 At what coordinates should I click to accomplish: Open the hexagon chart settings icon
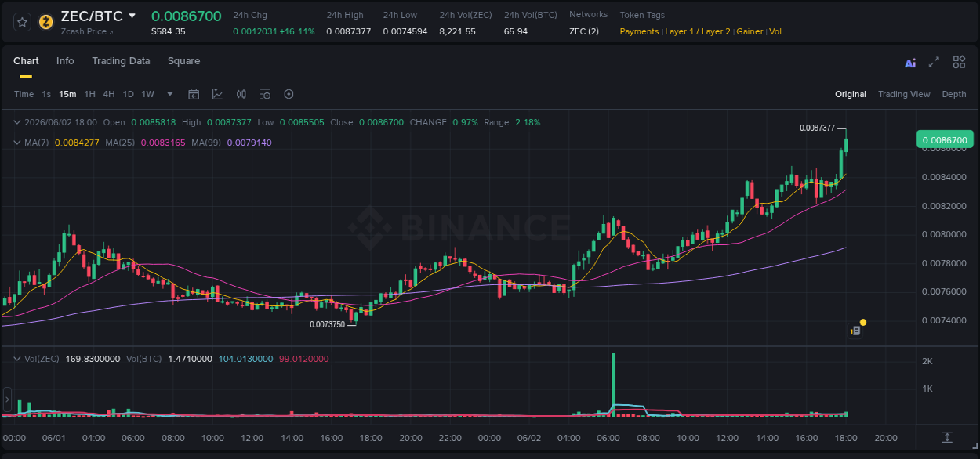289,94
